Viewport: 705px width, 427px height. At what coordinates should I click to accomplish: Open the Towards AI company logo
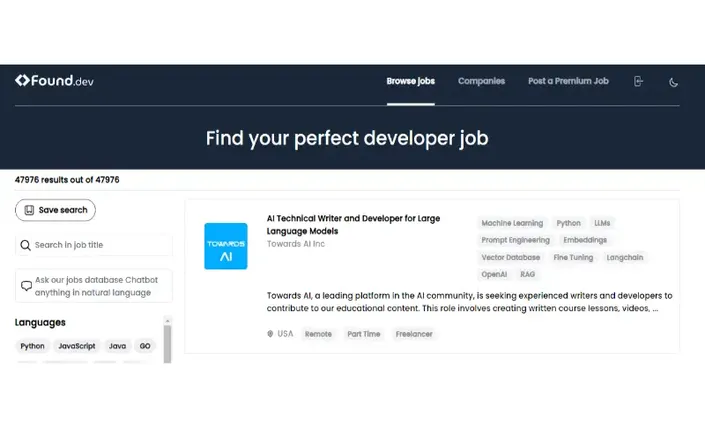[226, 246]
